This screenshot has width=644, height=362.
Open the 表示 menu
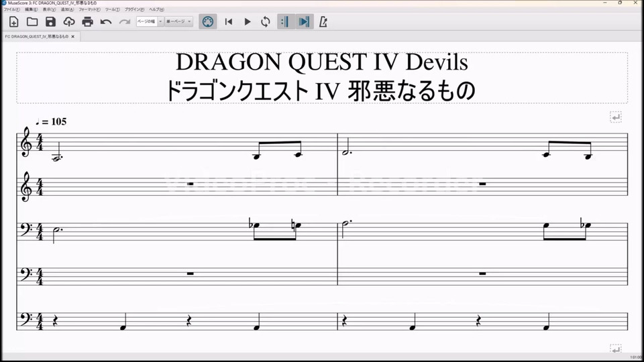[x=49, y=9]
